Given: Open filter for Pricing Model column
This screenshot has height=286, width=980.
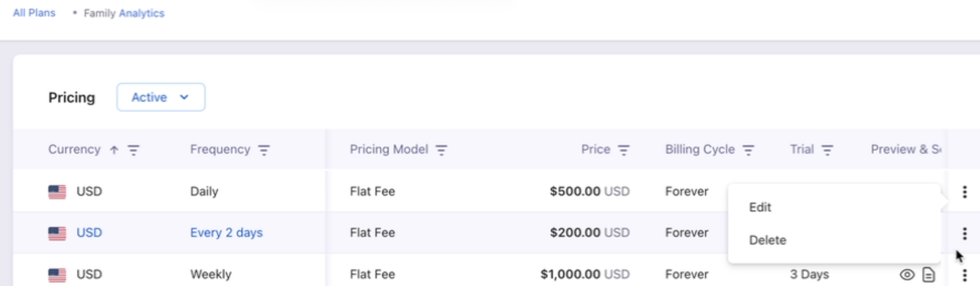Looking at the screenshot, I should click(x=441, y=150).
